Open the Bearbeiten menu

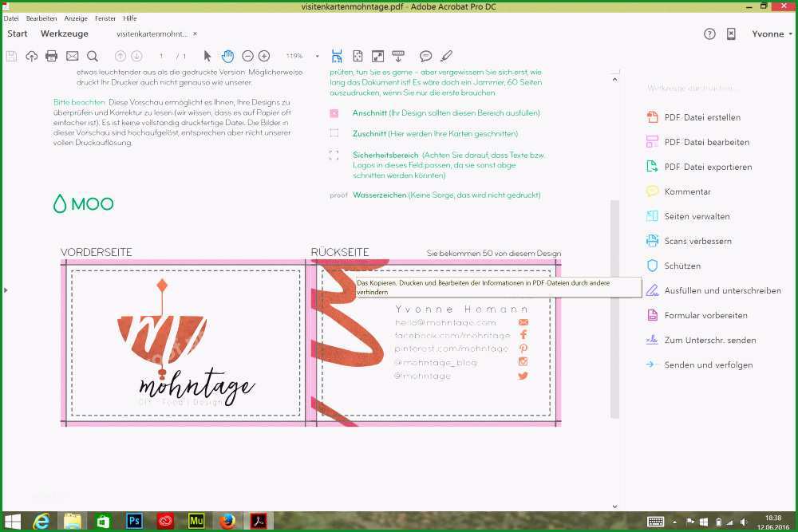coord(41,18)
